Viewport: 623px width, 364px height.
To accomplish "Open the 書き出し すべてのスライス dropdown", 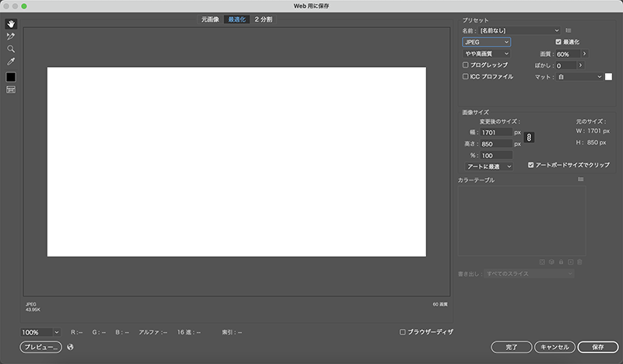I will [x=530, y=274].
